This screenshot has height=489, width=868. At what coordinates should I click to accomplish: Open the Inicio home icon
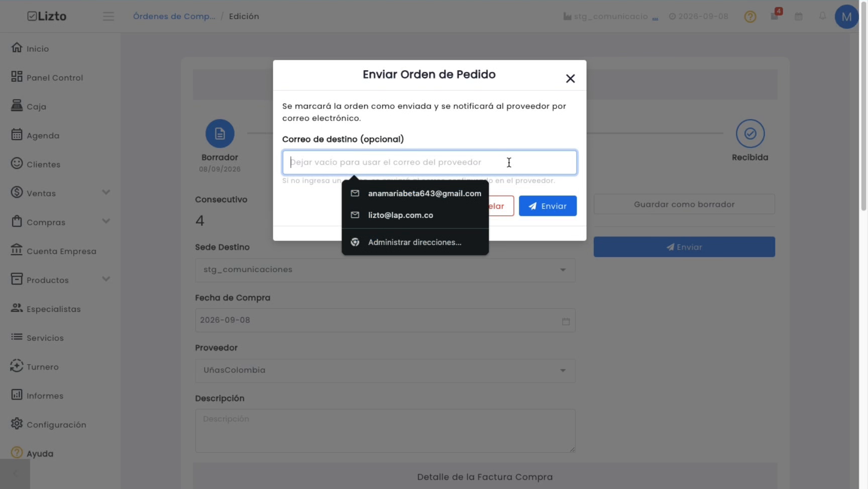coord(17,48)
